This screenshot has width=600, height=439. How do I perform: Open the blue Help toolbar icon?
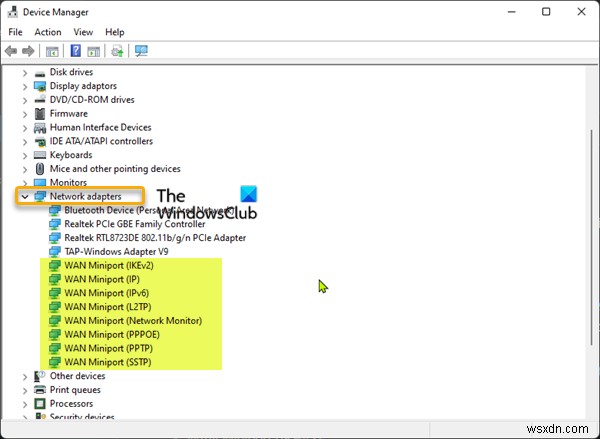click(x=76, y=50)
